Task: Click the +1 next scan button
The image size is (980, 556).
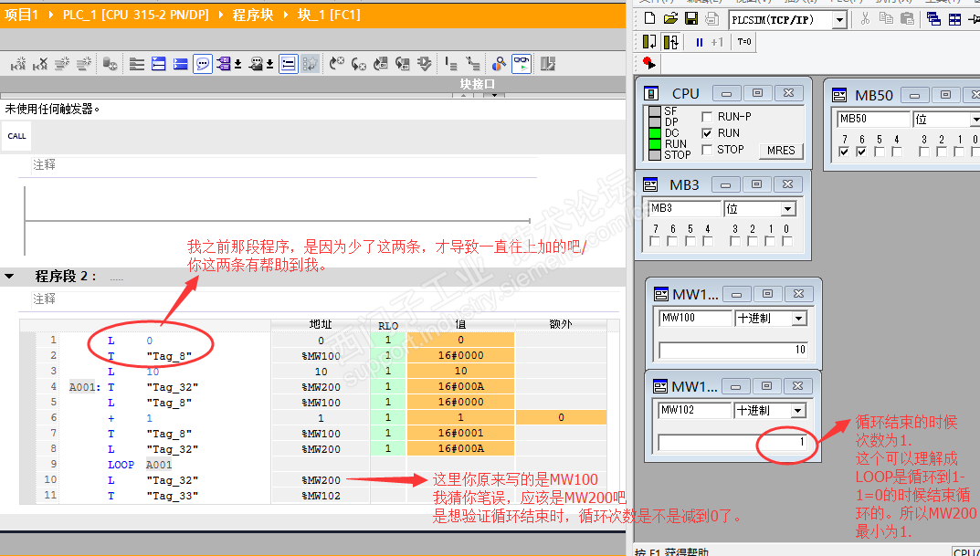Action: click(x=717, y=43)
